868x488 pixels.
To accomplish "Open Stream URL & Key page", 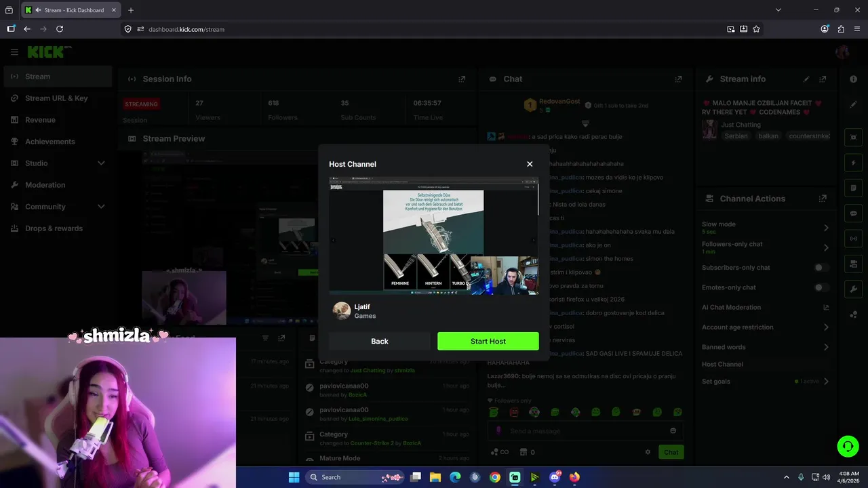I will coord(58,98).
